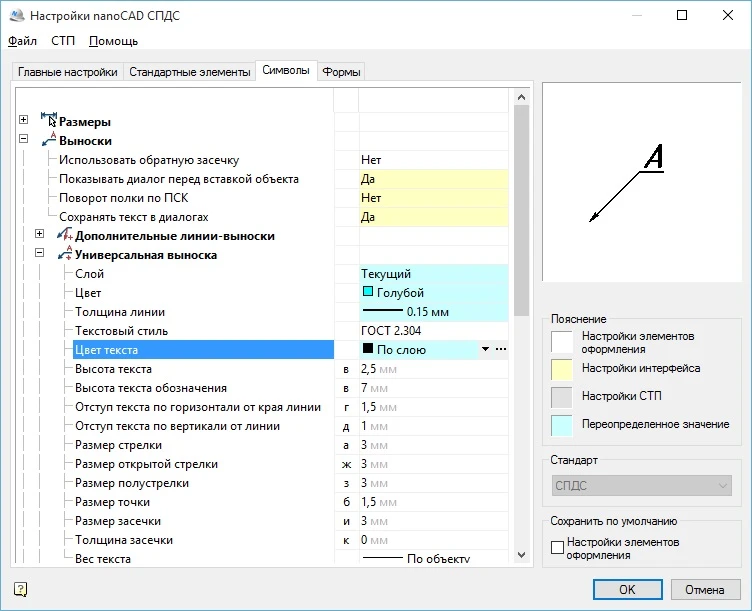Screen dimensions: 752x611
Task: Click the nanoCAD app icon in title bar
Action: pos(15,16)
